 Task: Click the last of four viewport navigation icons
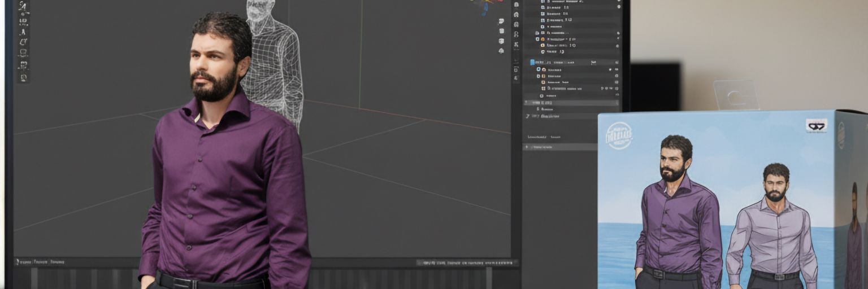click(501, 51)
